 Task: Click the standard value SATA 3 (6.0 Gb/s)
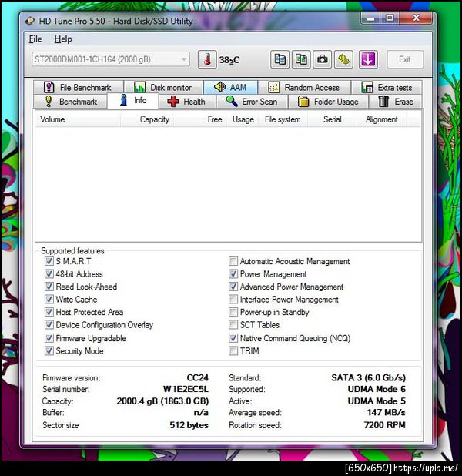(368, 377)
